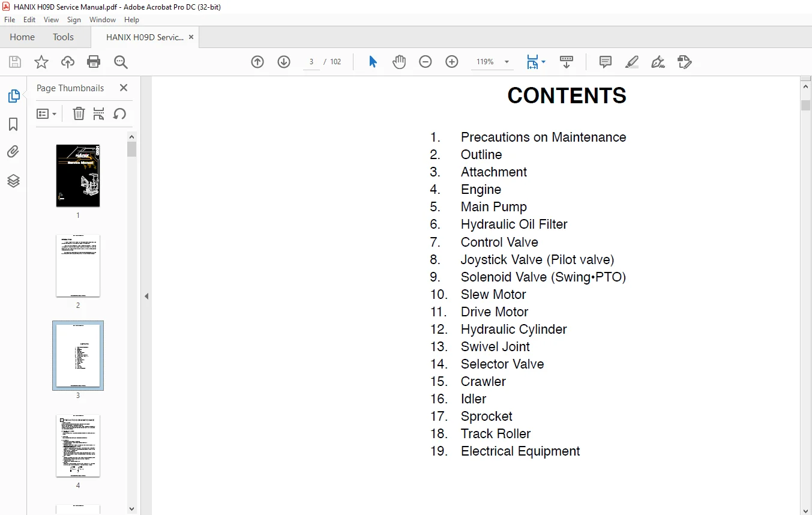
Task: Rotate page with the rotate icon
Action: point(119,113)
